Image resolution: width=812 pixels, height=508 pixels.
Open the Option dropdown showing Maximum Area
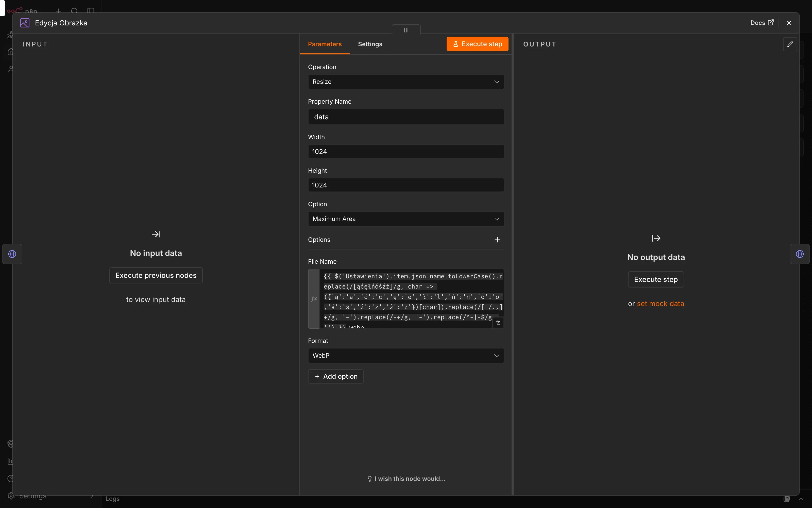tap(406, 219)
